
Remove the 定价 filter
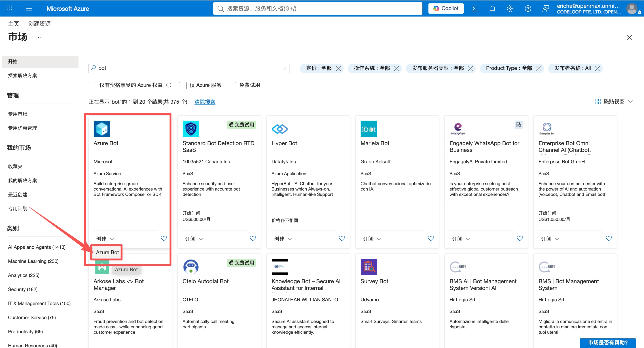tap(338, 68)
